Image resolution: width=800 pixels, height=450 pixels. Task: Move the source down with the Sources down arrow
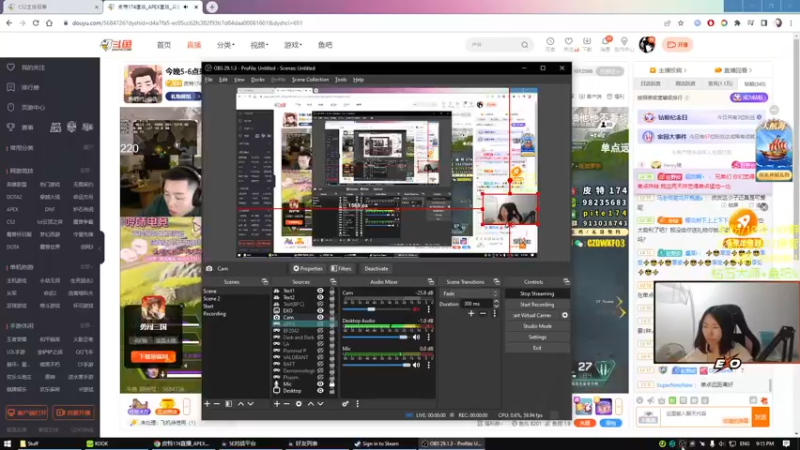pos(320,404)
